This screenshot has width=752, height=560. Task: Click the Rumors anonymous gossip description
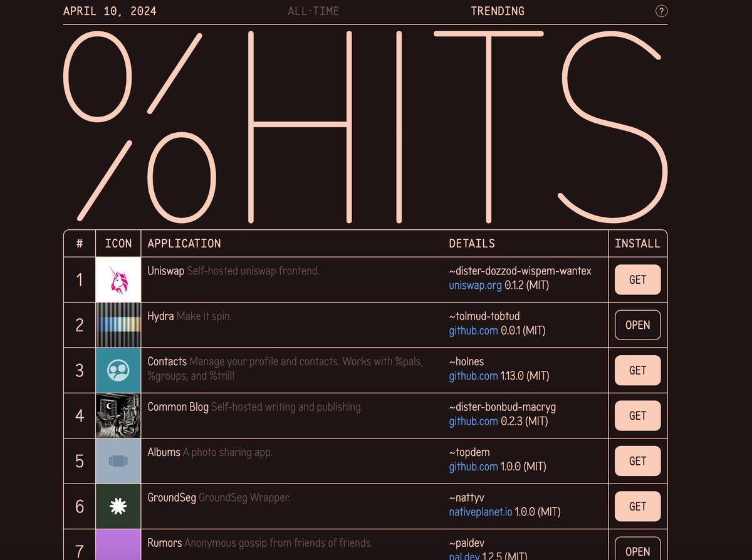coord(278,543)
